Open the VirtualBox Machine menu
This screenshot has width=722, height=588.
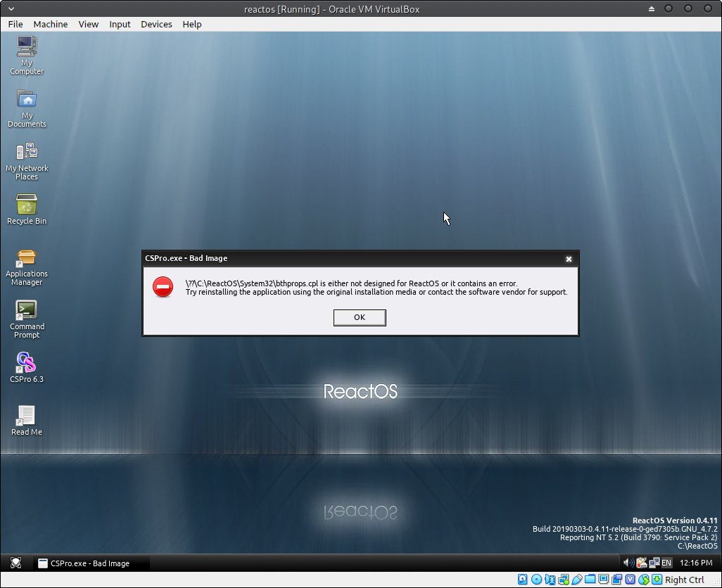pos(50,25)
